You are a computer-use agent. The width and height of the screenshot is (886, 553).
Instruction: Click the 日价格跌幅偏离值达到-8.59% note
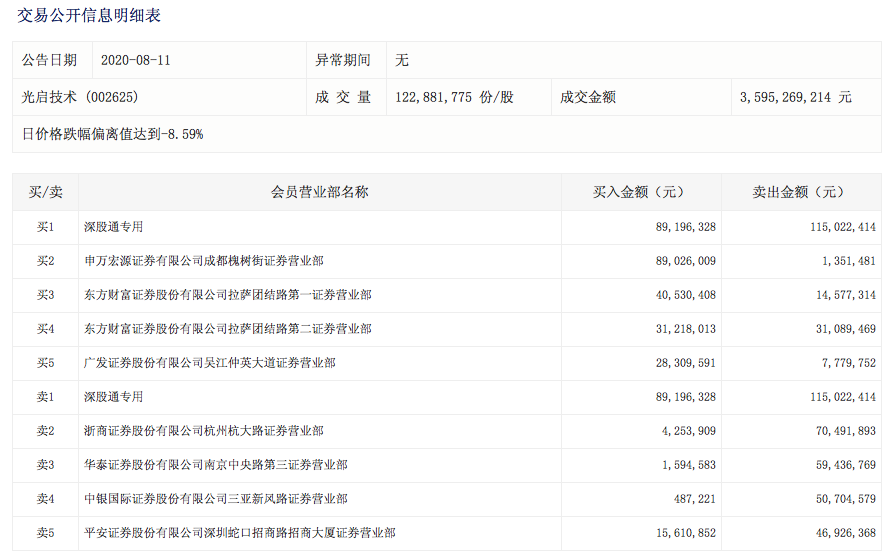[112, 134]
